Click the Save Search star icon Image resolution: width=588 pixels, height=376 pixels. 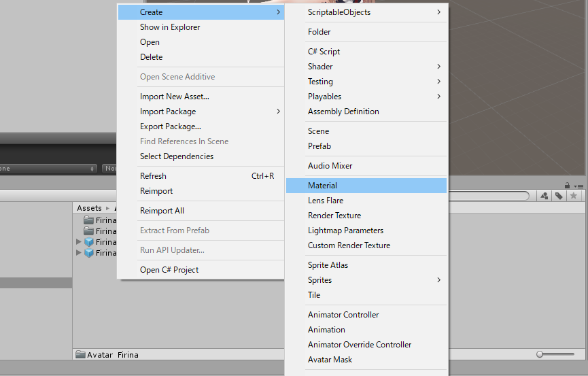tap(574, 196)
